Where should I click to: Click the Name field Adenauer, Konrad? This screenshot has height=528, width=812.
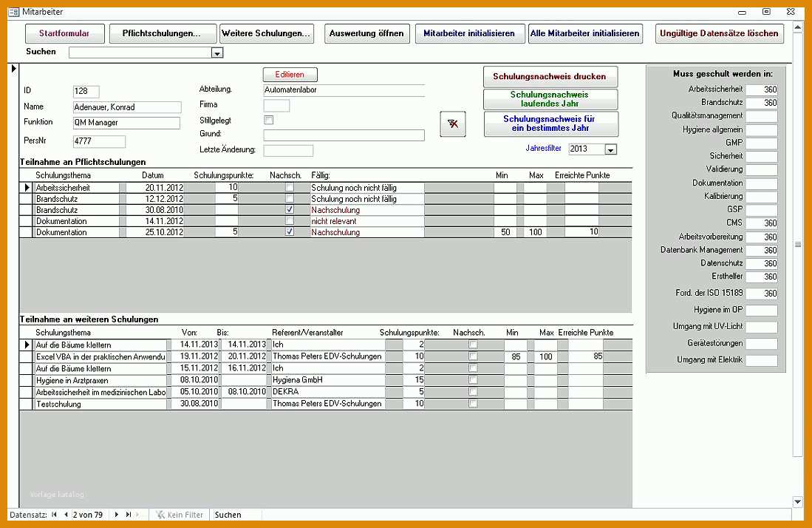(127, 107)
